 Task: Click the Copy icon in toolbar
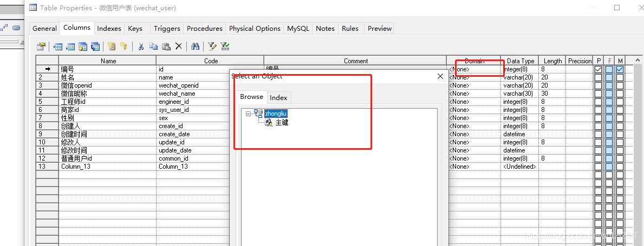[x=153, y=46]
